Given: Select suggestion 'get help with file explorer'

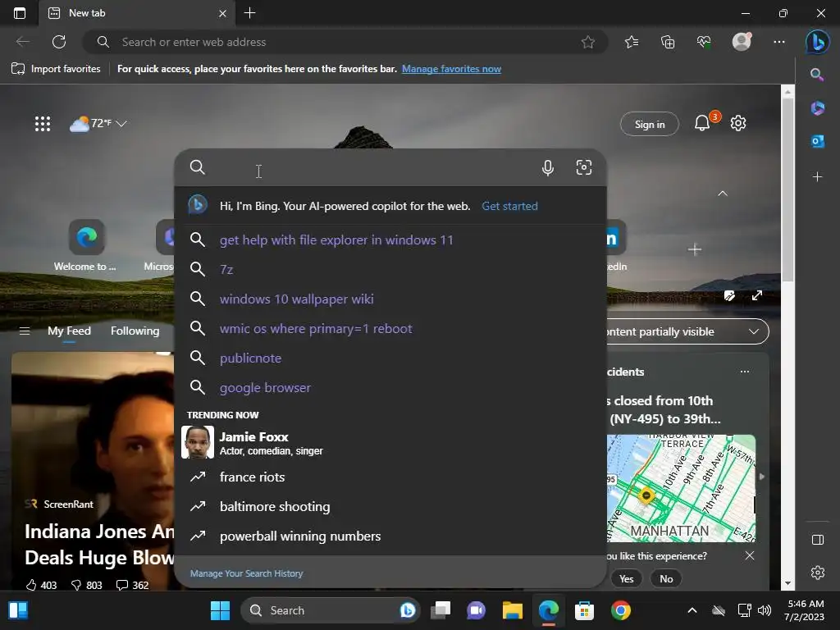Looking at the screenshot, I should point(391,240).
